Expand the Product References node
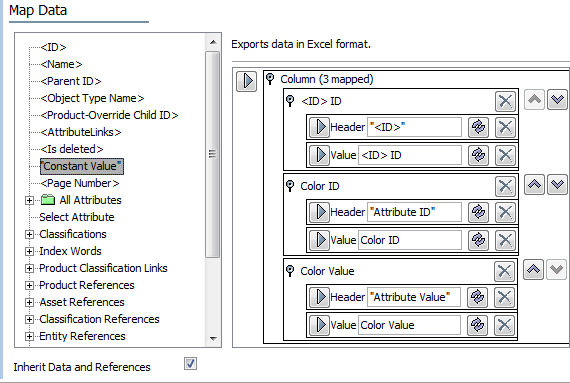 point(29,286)
